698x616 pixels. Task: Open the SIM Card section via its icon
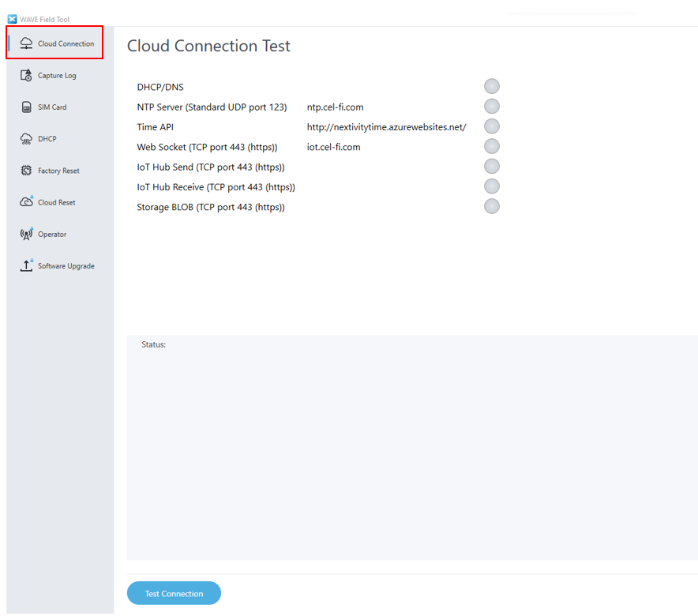click(26, 107)
